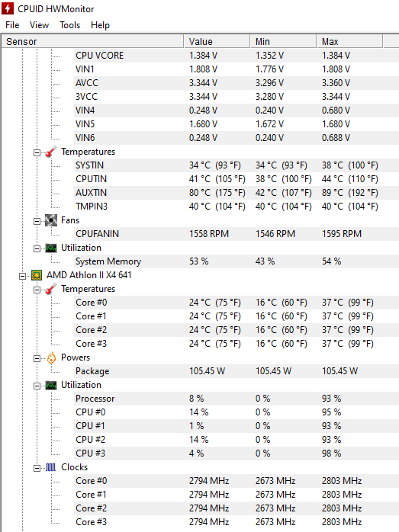
Task: Click the green graph icon beside motherboard Utilization
Action: (51, 248)
